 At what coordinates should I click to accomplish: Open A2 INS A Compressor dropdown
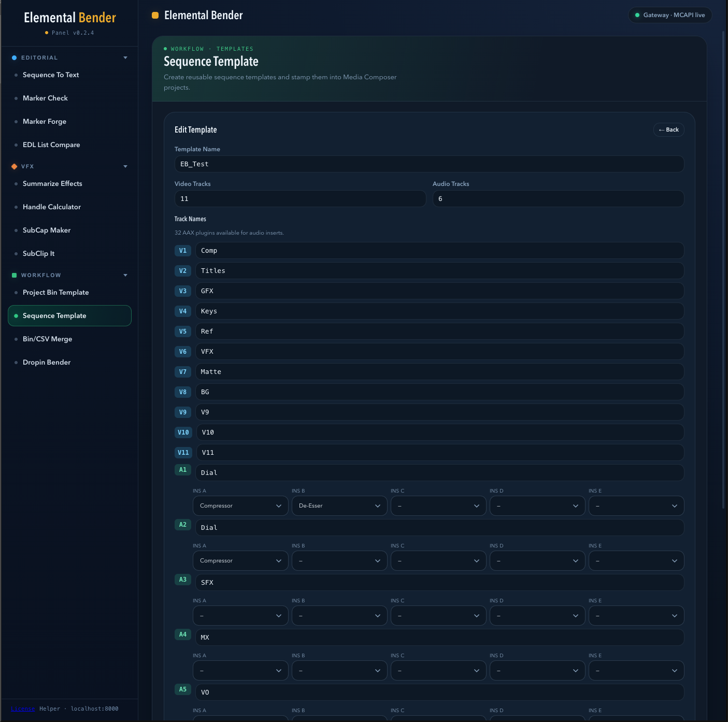pyautogui.click(x=240, y=561)
